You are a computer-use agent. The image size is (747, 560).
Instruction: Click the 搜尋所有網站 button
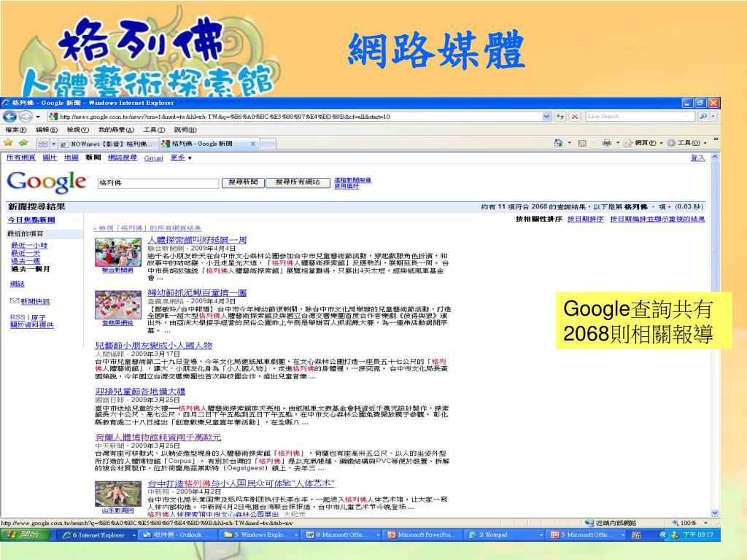(298, 182)
